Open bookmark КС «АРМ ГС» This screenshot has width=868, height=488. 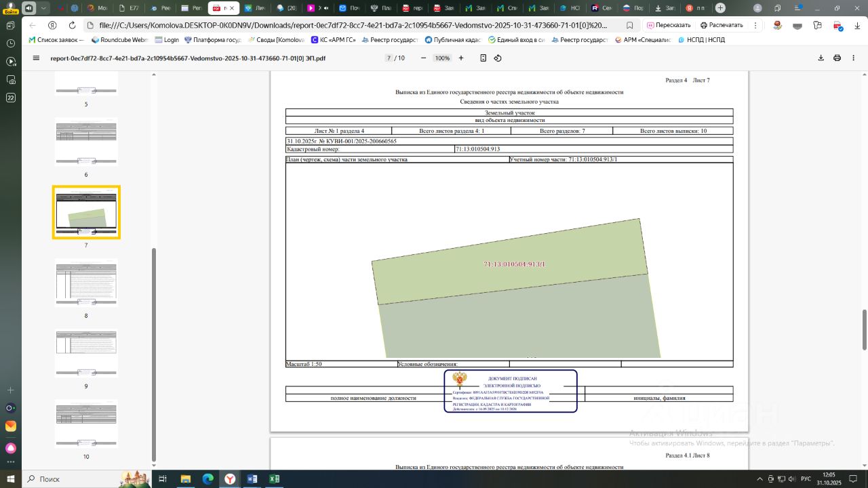pos(333,40)
